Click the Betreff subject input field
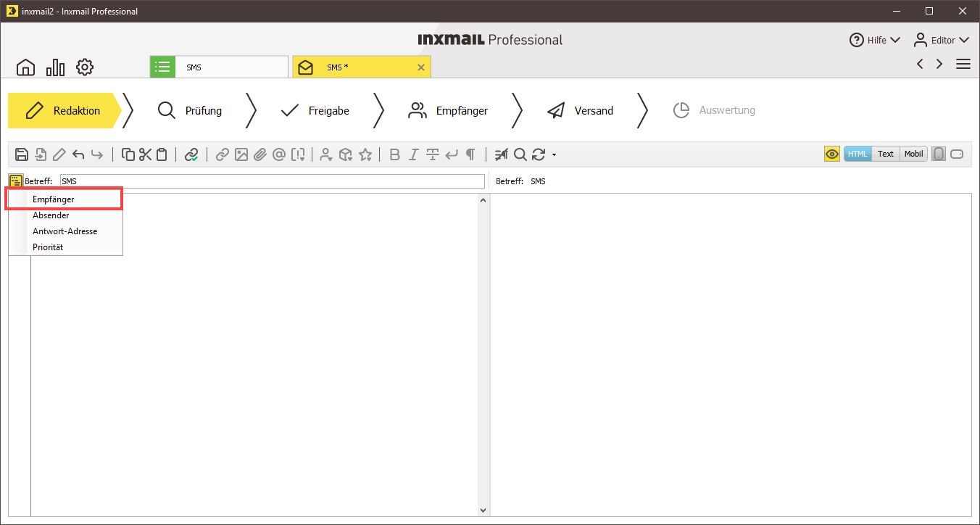980x525 pixels. pyautogui.click(x=273, y=181)
